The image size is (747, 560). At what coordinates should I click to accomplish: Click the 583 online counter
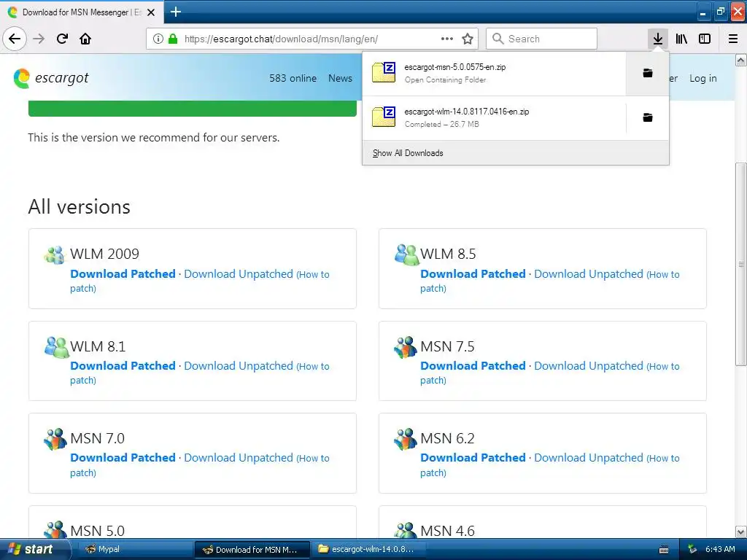(x=293, y=78)
